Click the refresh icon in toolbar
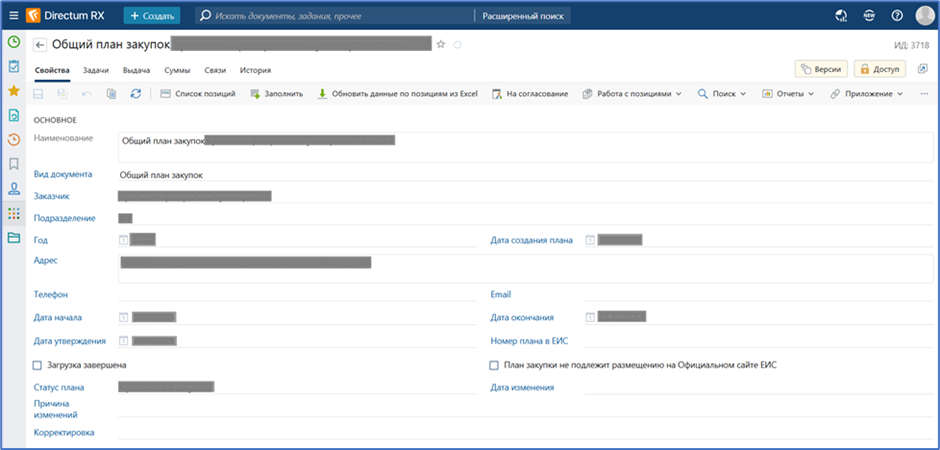 tap(136, 94)
